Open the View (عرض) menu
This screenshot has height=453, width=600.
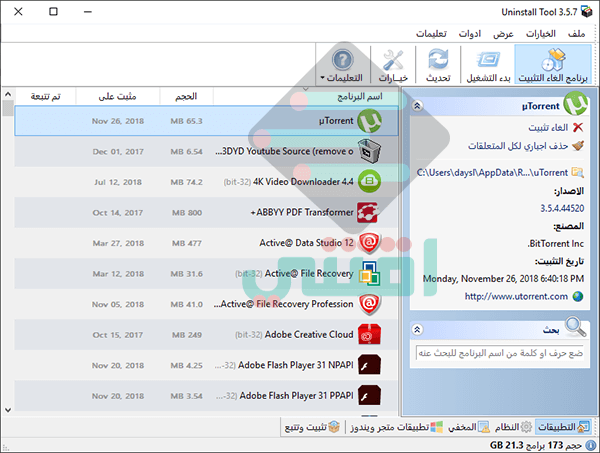[503, 34]
